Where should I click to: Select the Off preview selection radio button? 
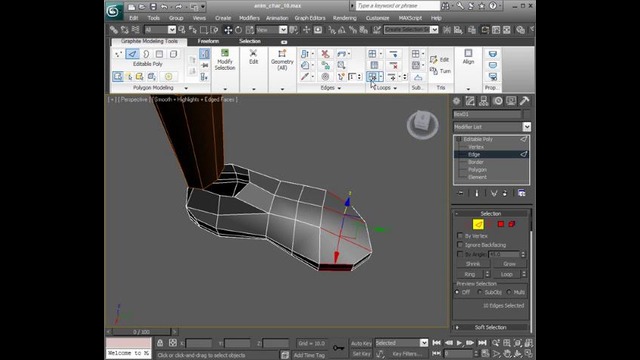point(457,292)
